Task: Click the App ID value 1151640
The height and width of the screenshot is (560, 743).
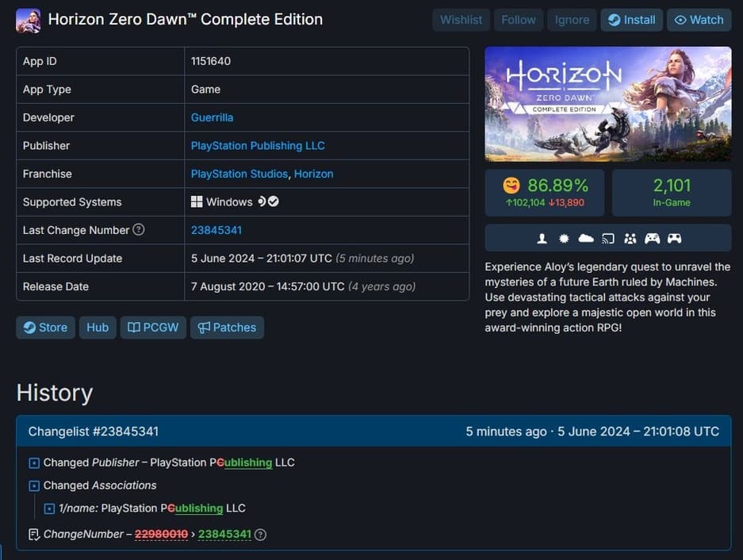Action: [211, 61]
